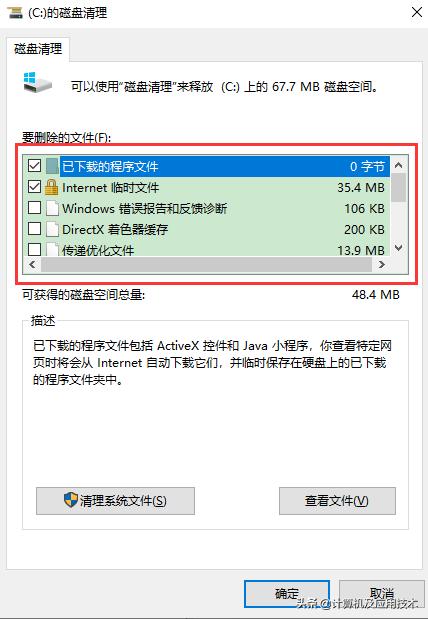Confirm with the 确定 button

click(287, 593)
